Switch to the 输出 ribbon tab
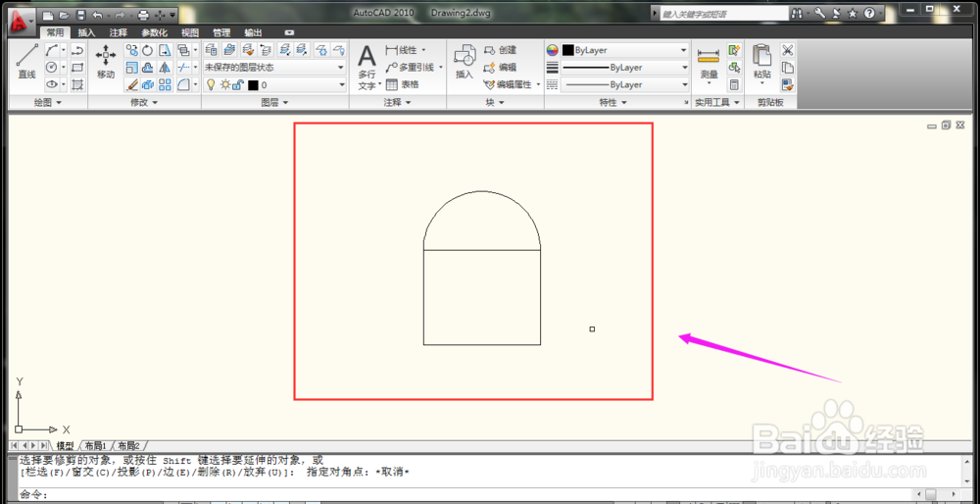The image size is (980, 504). click(253, 33)
